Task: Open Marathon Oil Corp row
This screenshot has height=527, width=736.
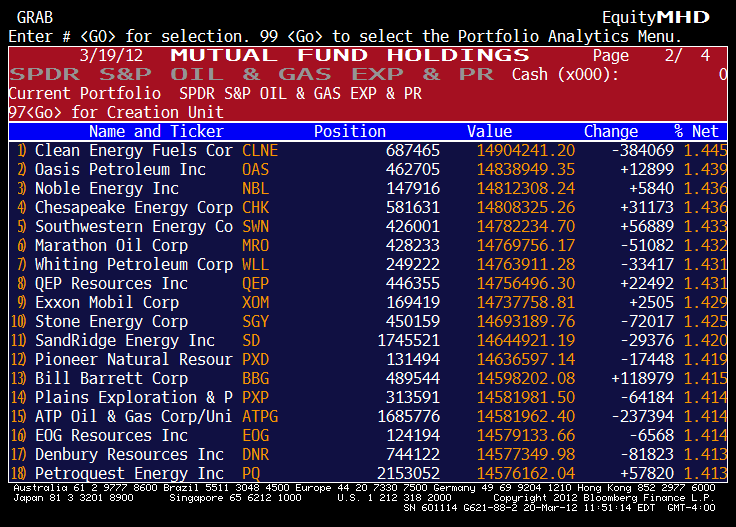Action: (368, 245)
